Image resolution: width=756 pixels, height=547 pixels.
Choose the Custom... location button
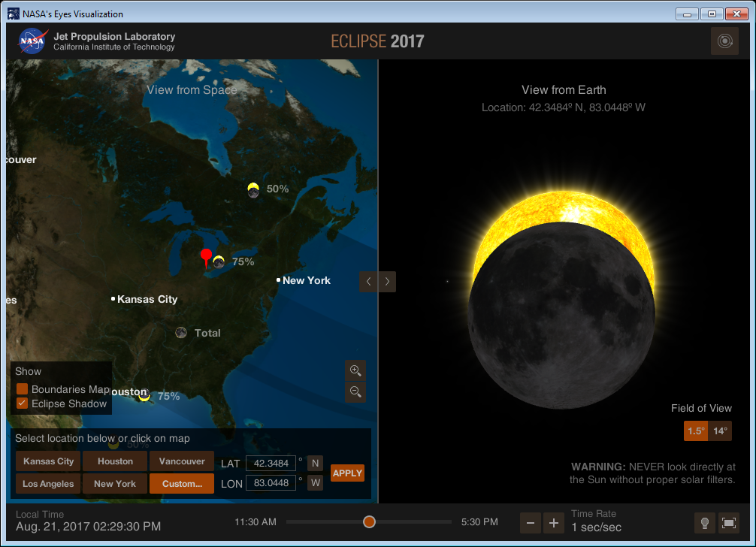[182, 484]
